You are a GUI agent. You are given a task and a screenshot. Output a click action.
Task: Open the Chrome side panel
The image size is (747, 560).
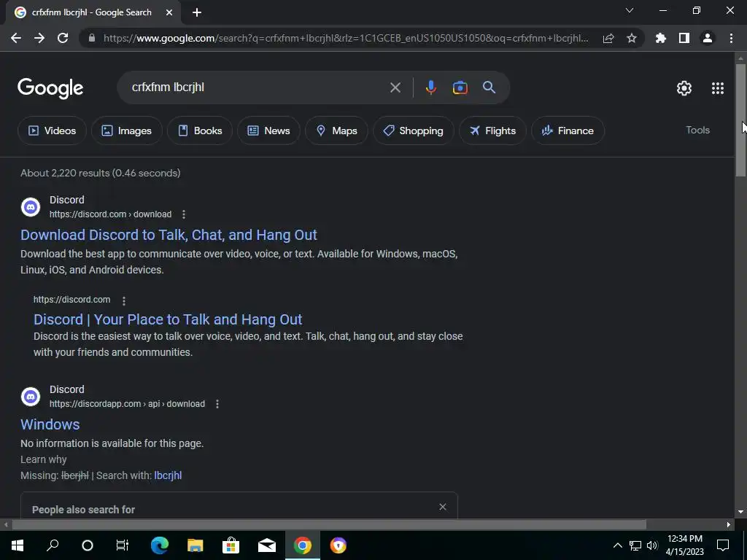click(684, 38)
